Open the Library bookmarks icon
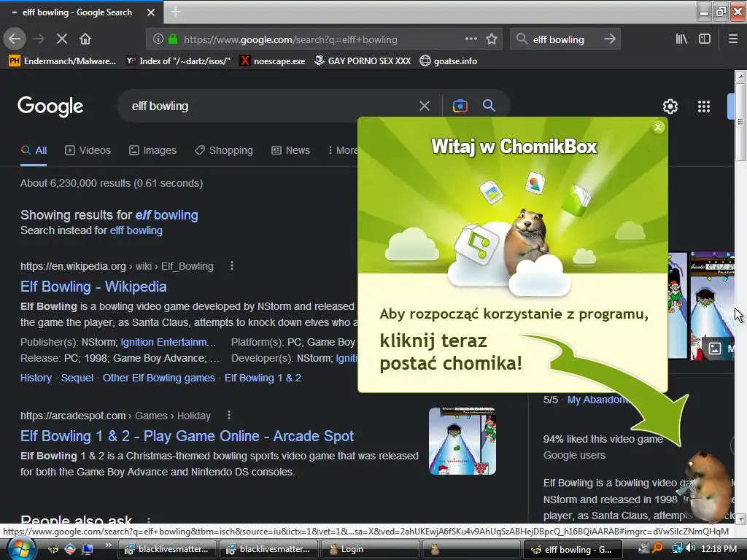This screenshot has height=560, width=747. (x=681, y=39)
